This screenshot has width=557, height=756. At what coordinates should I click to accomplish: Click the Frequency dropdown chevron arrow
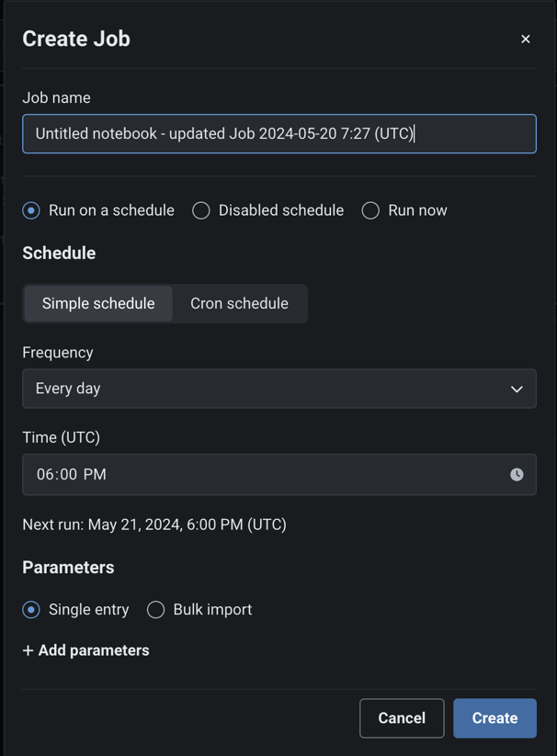(517, 389)
